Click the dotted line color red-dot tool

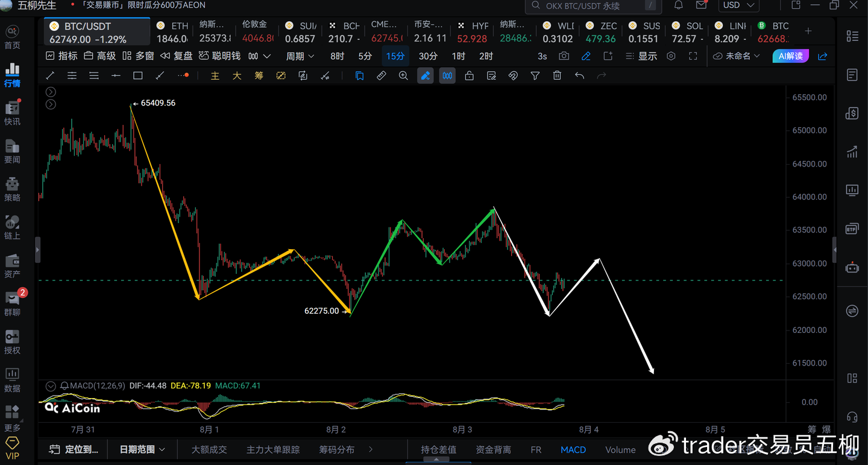183,76
